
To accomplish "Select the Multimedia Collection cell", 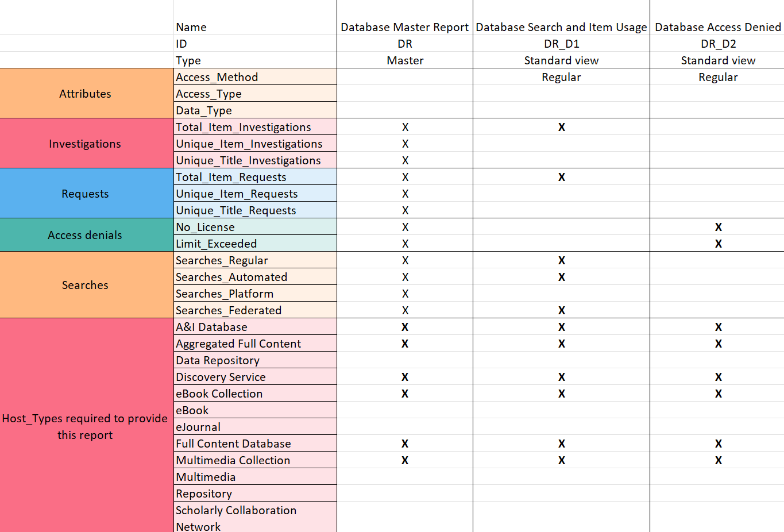I will [255, 460].
